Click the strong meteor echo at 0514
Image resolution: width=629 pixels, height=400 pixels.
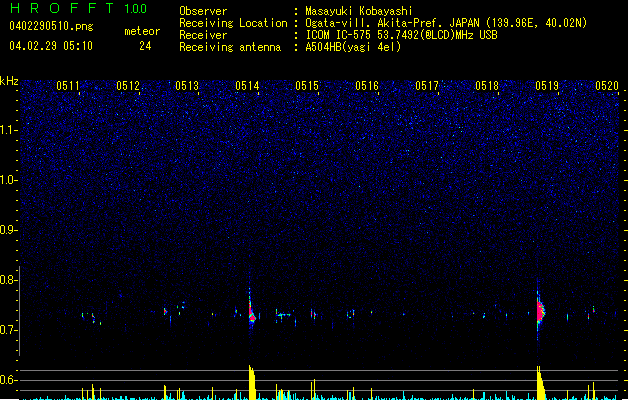coord(251,312)
